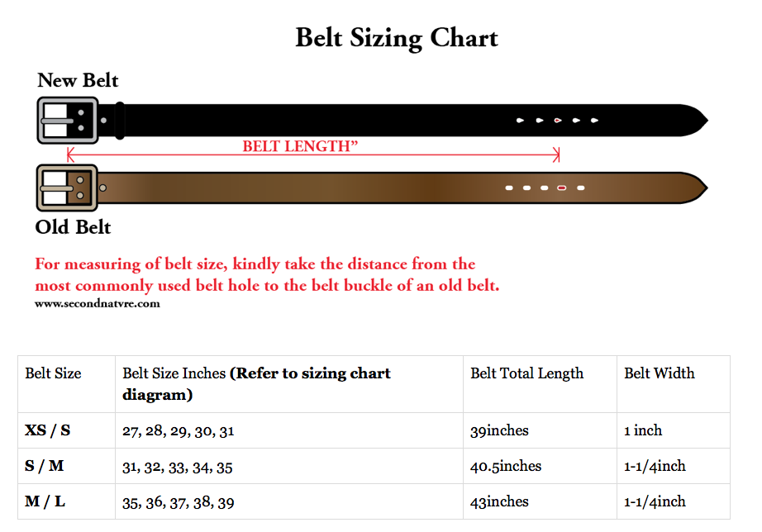The image size is (762, 532).
Task: Click the New Belt silver buckle
Action: tap(68, 120)
